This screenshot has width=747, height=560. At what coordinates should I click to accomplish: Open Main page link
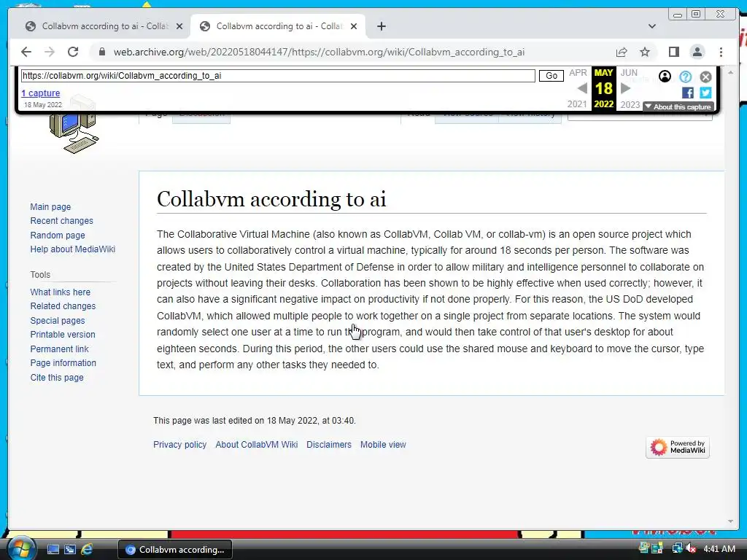[50, 206]
